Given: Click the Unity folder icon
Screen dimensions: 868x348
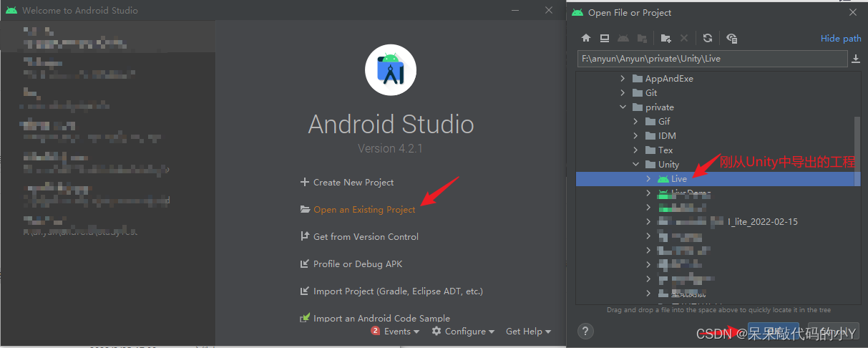Looking at the screenshot, I should point(650,165).
